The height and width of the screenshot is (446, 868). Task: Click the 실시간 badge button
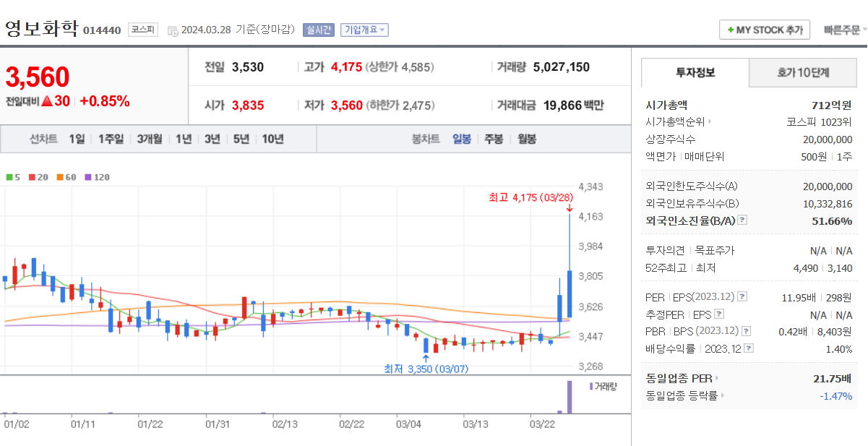tap(318, 30)
